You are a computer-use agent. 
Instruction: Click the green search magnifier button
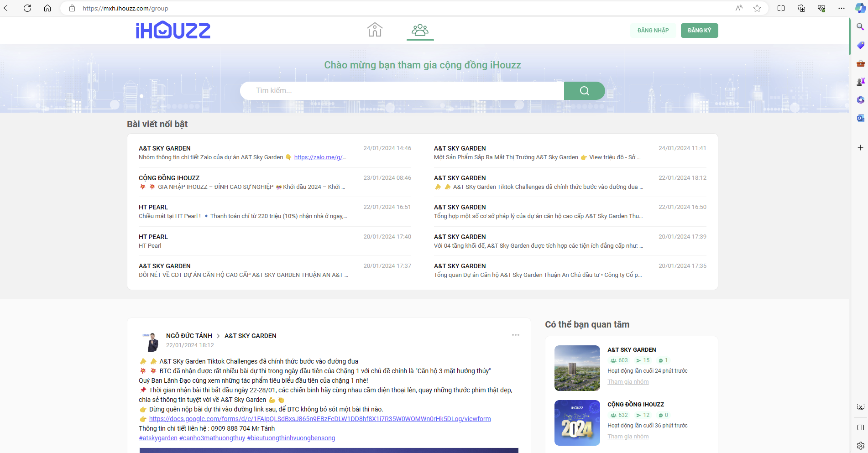click(584, 91)
